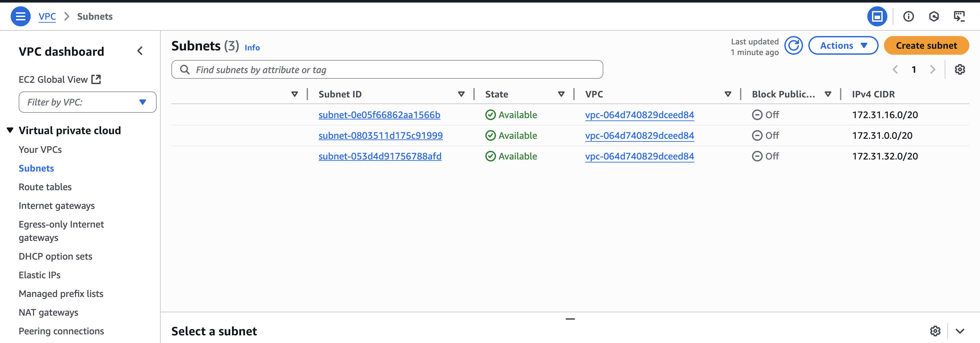Go to Route tables in the sidebar
Screen dimensions: 980x343
(x=45, y=187)
